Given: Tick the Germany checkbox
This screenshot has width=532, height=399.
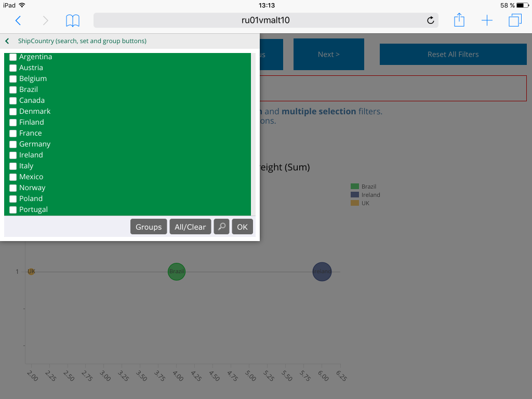Looking at the screenshot, I should tap(13, 144).
